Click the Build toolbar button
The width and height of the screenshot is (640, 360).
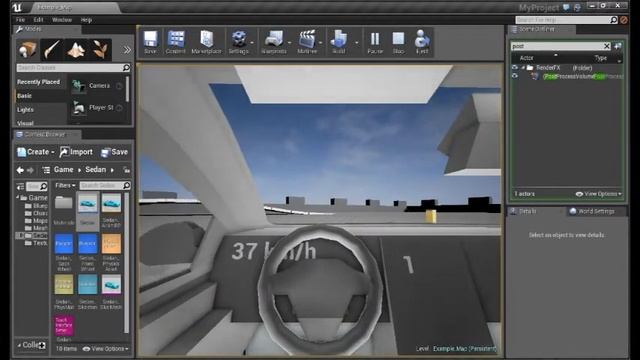[x=339, y=42]
